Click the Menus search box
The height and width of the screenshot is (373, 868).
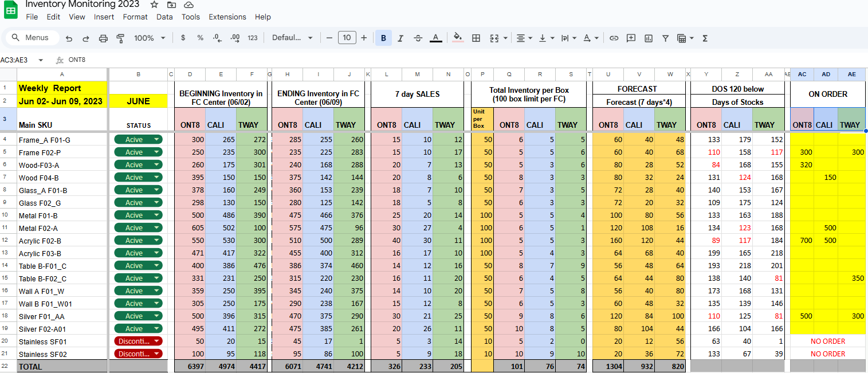(x=32, y=38)
